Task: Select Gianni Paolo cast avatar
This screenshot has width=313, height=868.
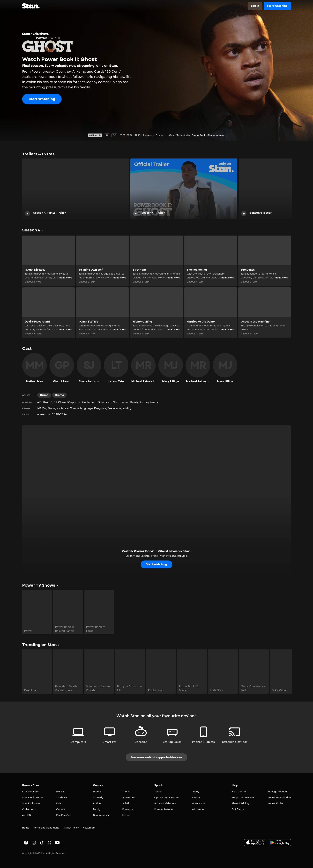Action: click(62, 365)
